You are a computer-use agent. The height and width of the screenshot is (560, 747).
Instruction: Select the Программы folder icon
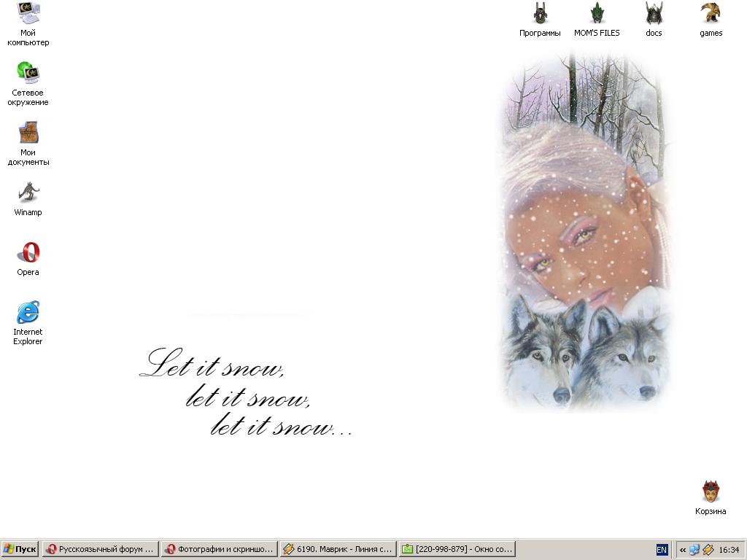[x=540, y=20]
